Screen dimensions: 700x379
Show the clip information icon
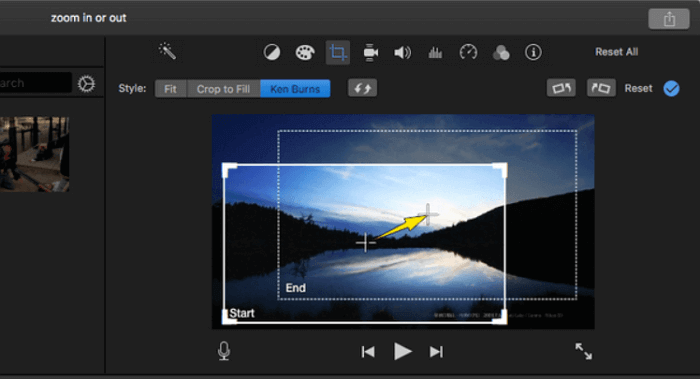[533, 52]
